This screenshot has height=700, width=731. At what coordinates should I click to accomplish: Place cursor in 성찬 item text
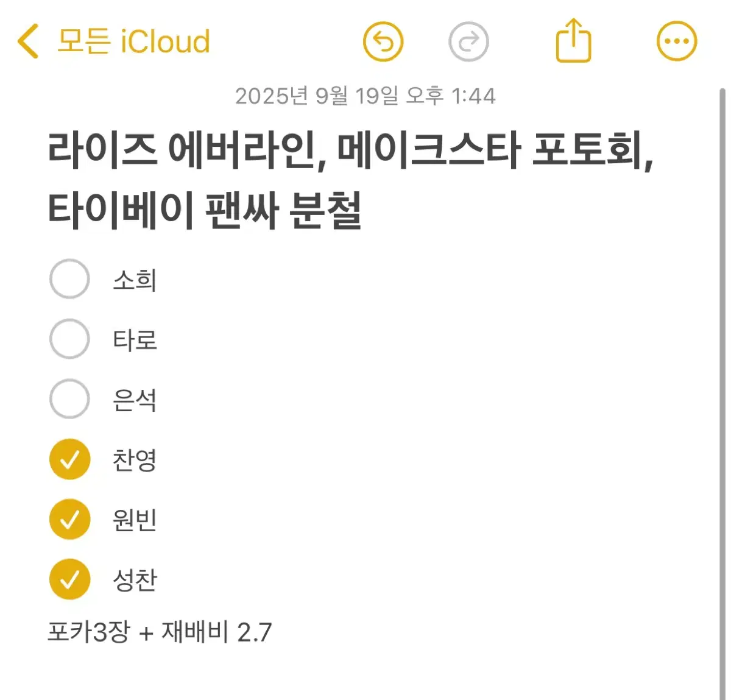point(135,579)
